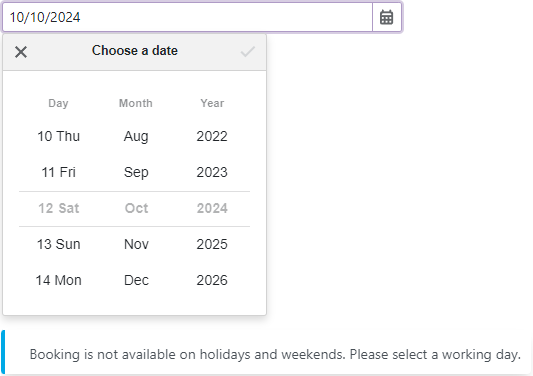533x376 pixels.
Task: Open the calendar icon beside date field
Action: (x=386, y=17)
